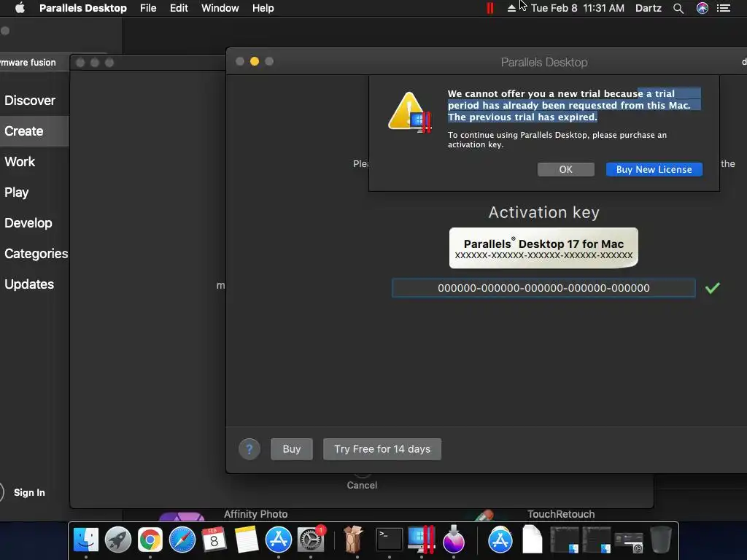Click the activation key input field
The image size is (747, 560).
[543, 288]
